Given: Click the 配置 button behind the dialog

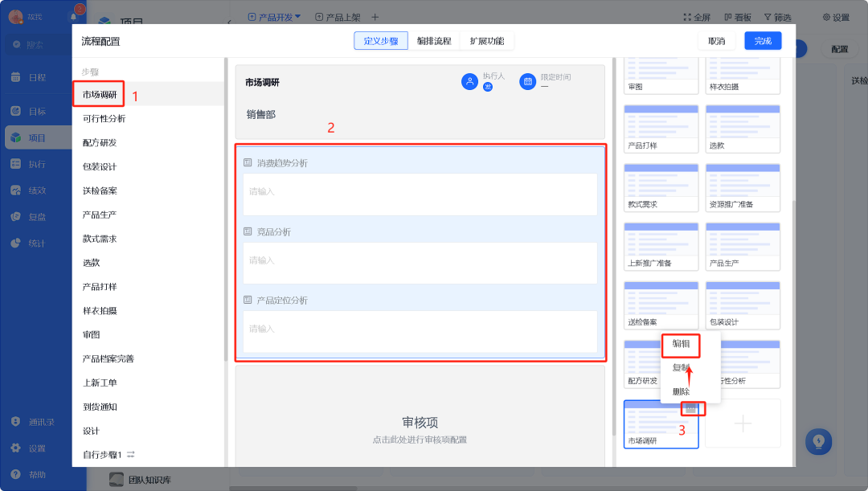Looking at the screenshot, I should [x=839, y=49].
